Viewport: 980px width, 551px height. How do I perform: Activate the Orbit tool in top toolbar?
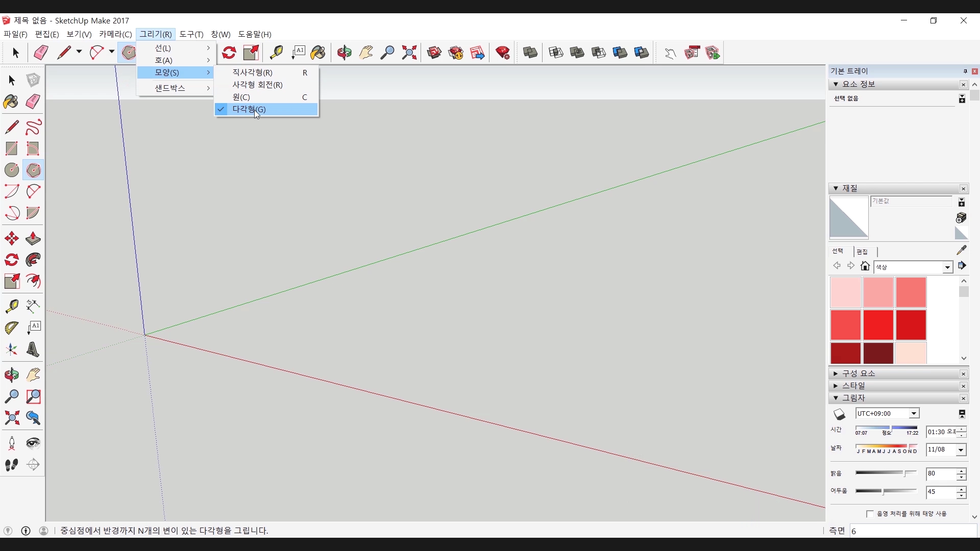pos(344,53)
